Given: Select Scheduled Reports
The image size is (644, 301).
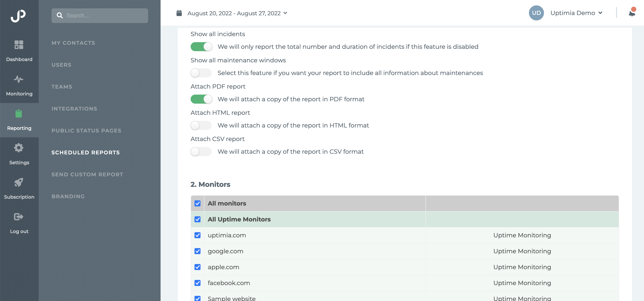Looking at the screenshot, I should (85, 152).
